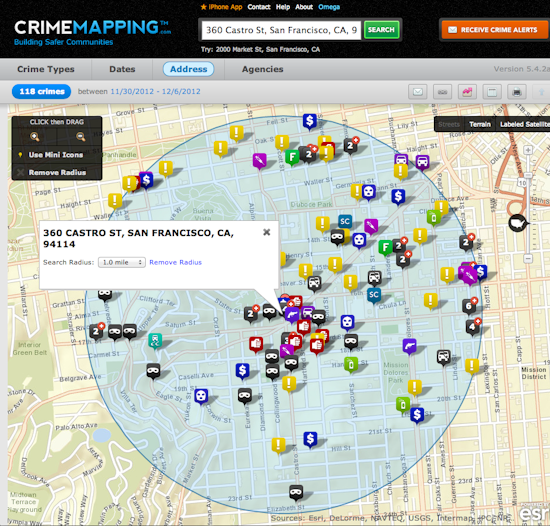Open the Search Radius 1.0 mile dropdown

(122, 262)
